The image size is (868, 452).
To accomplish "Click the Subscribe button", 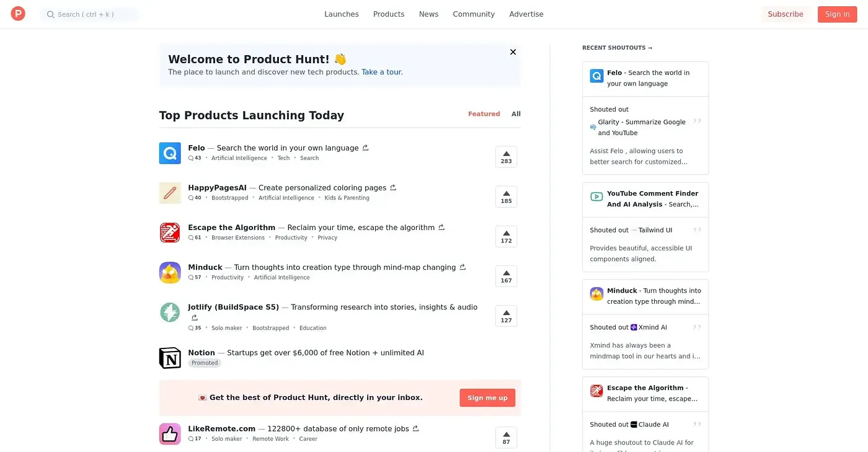I will [786, 14].
